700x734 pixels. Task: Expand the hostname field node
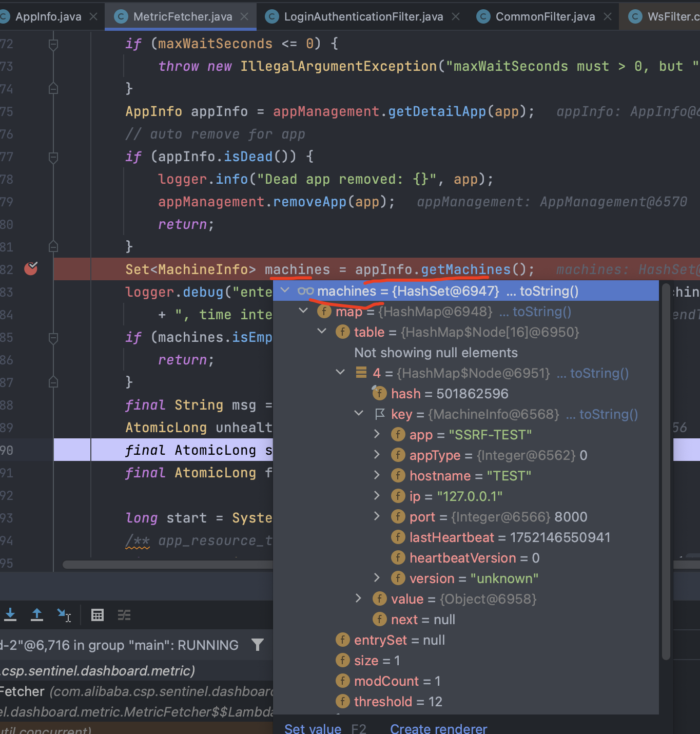(377, 475)
